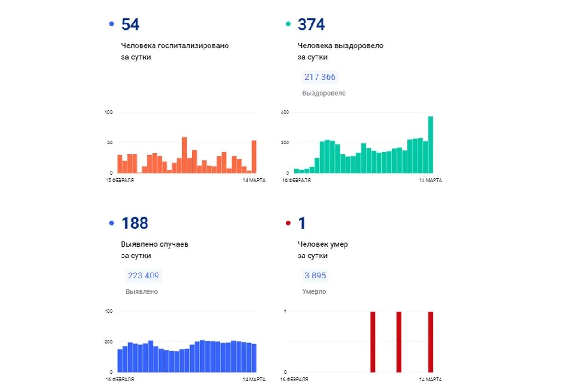Image resolution: width=588 pixels, height=392 pixels.
Task: Click the total recovered badge 217 366
Action: [x=320, y=77]
